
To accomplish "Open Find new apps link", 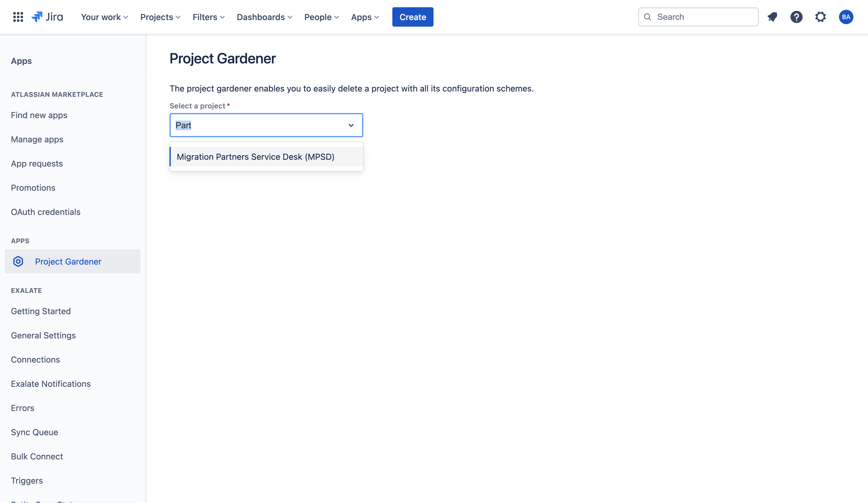I will click(39, 115).
